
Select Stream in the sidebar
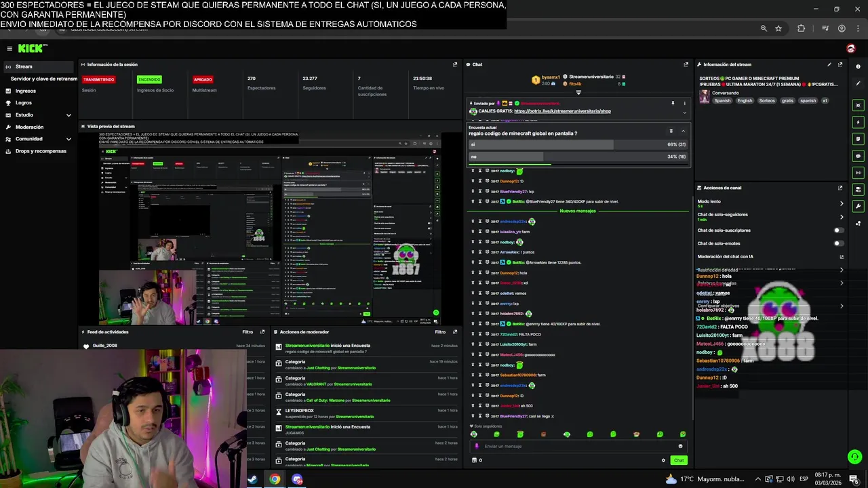click(x=38, y=66)
